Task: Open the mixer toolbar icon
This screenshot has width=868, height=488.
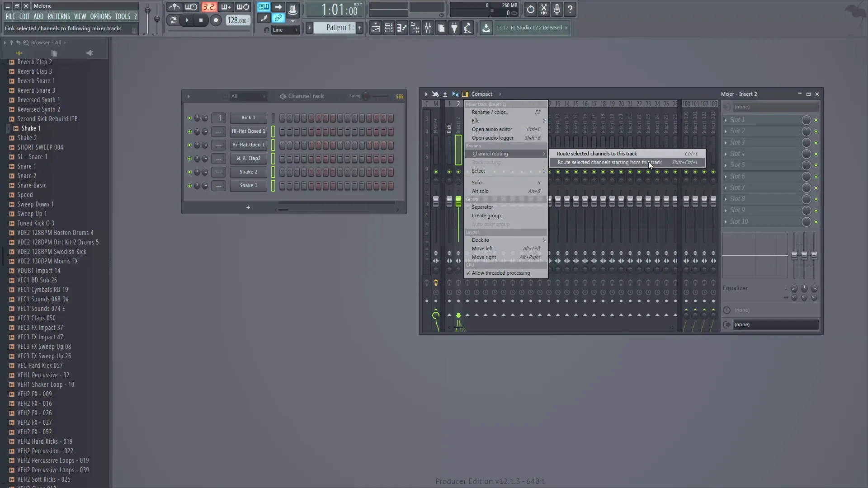Action: click(428, 28)
